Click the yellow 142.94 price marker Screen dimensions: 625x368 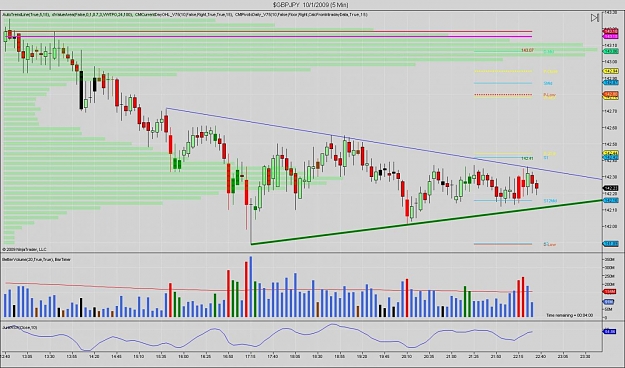pos(610,71)
